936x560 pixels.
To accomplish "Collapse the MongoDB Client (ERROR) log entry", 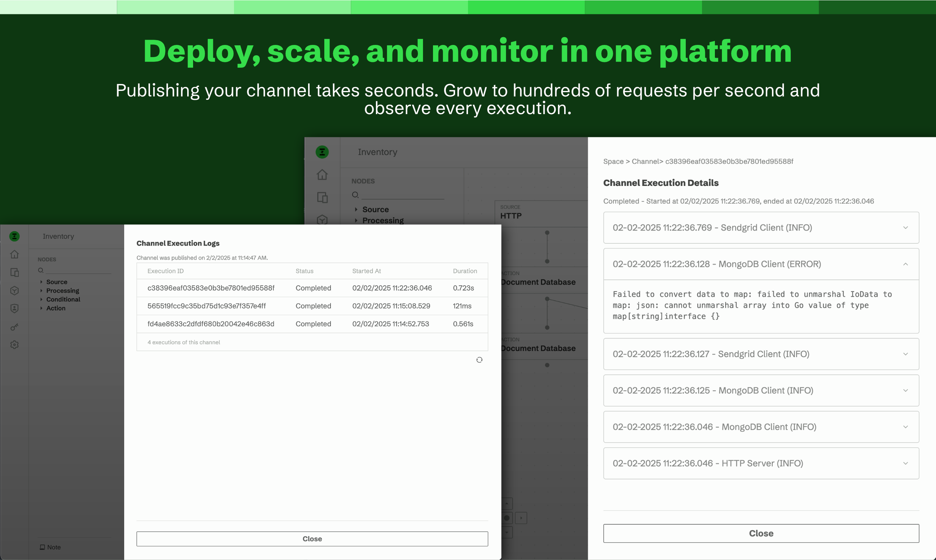I will pos(761,264).
